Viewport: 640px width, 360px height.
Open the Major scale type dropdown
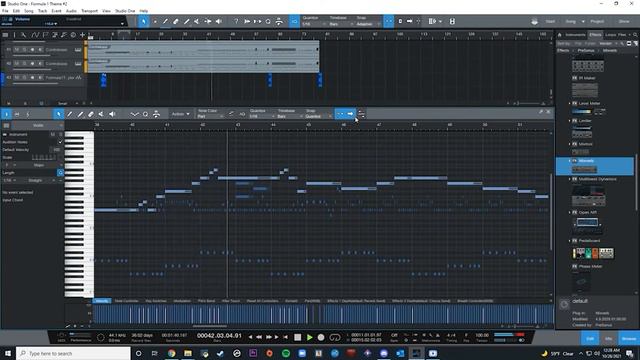point(41,165)
